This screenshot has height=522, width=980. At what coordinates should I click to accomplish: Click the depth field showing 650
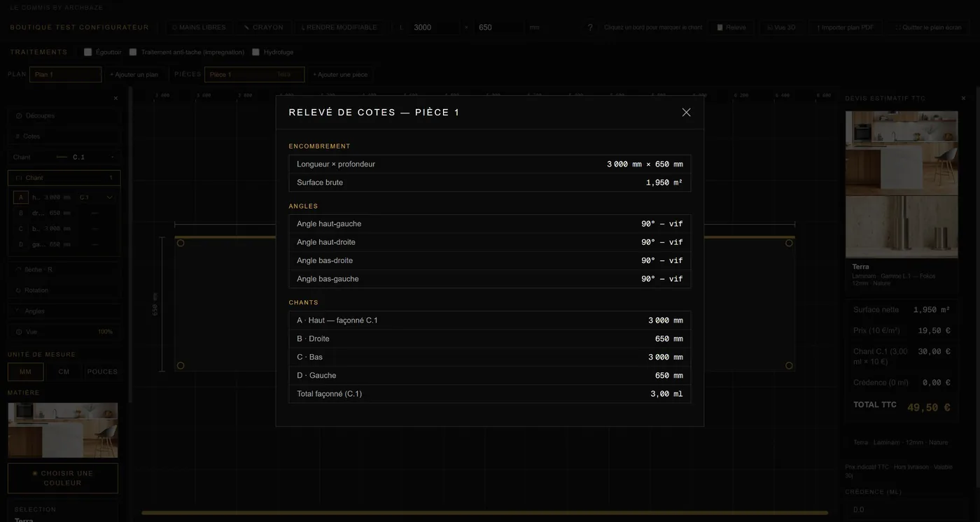coord(498,27)
